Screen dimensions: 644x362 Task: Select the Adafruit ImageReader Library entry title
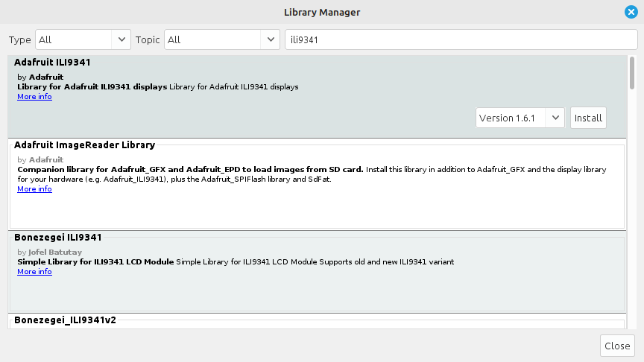click(x=85, y=145)
